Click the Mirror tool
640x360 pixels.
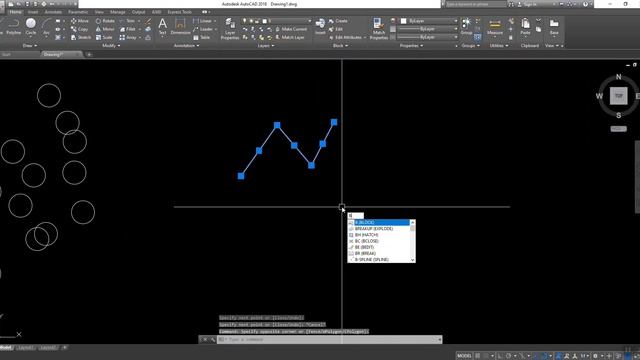point(105,29)
